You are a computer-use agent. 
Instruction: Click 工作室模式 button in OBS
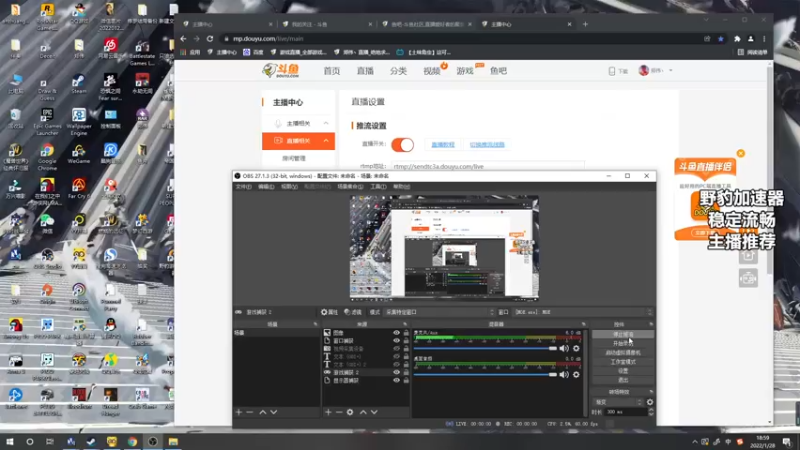(623, 362)
